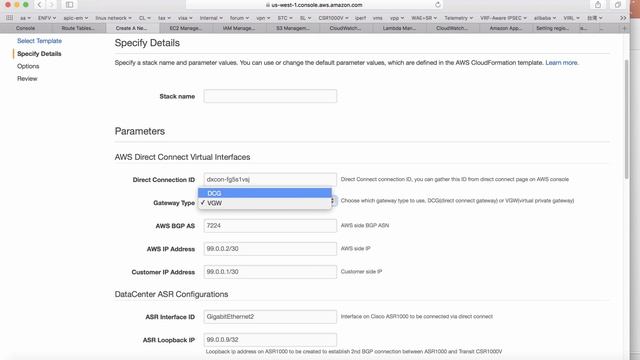Screen dimensions: 640x360
Task: Open the alibaba bookmarks folder
Action: tap(545, 18)
